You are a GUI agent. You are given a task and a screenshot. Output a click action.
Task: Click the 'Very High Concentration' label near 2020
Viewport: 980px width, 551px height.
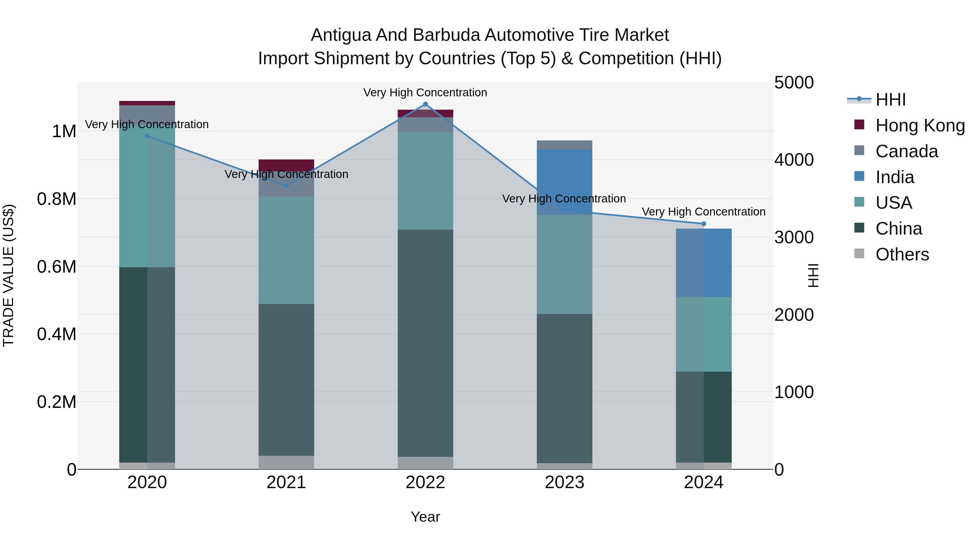[147, 125]
